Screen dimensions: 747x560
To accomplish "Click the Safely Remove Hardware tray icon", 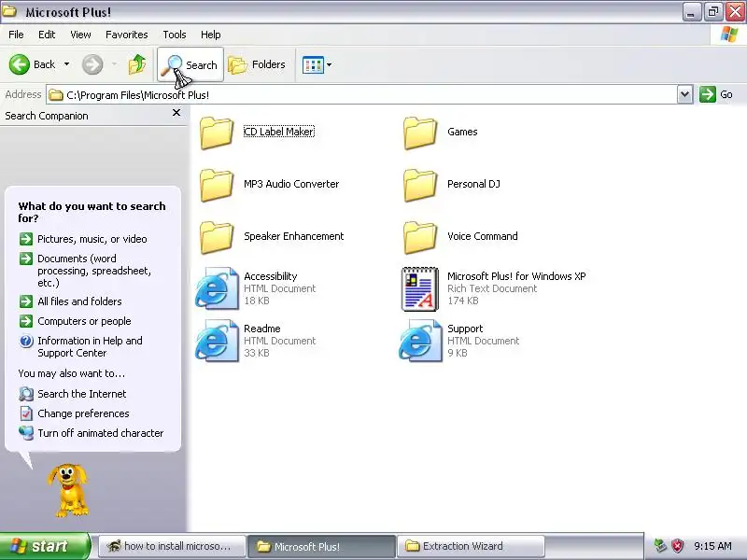I will coord(660,546).
